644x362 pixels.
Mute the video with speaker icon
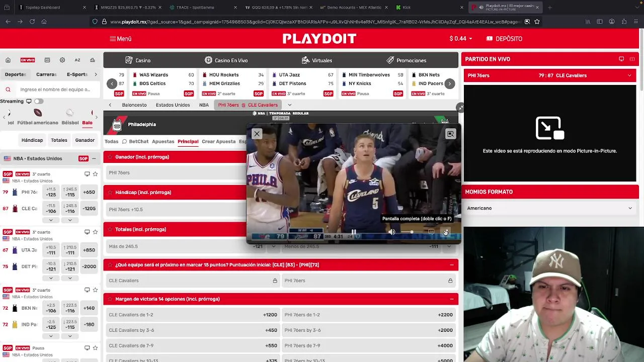click(x=391, y=232)
